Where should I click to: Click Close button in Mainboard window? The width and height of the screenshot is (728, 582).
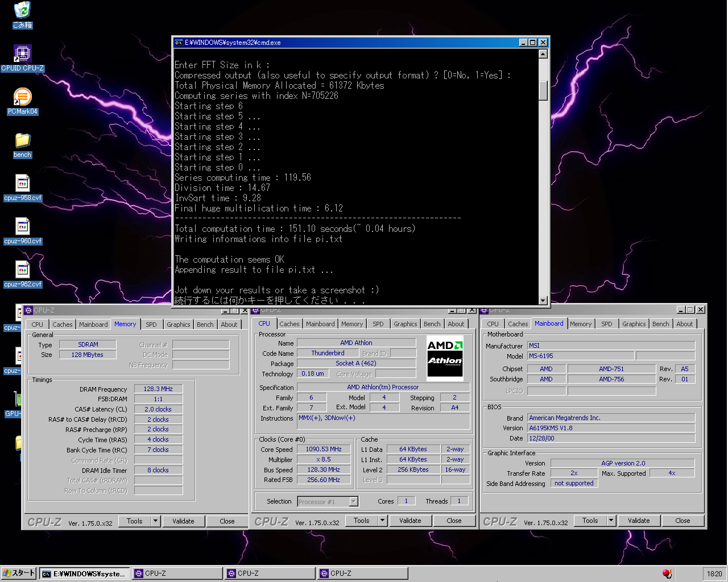[682, 521]
